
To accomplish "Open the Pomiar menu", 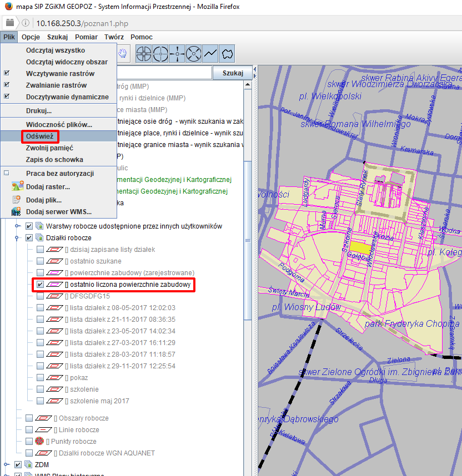I will [x=86, y=37].
